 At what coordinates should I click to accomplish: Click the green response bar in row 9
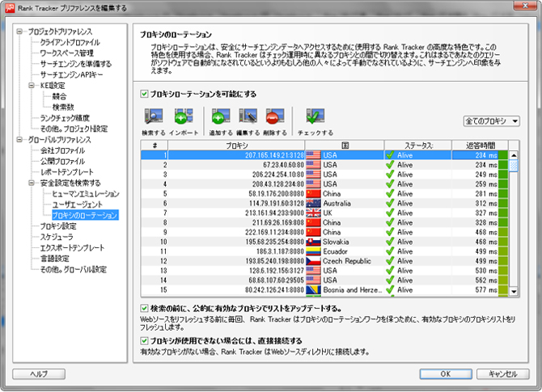[503, 232]
